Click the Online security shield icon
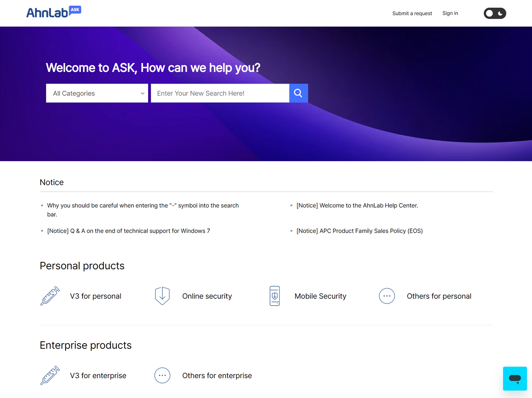Image resolution: width=532 pixels, height=398 pixels. click(x=162, y=296)
